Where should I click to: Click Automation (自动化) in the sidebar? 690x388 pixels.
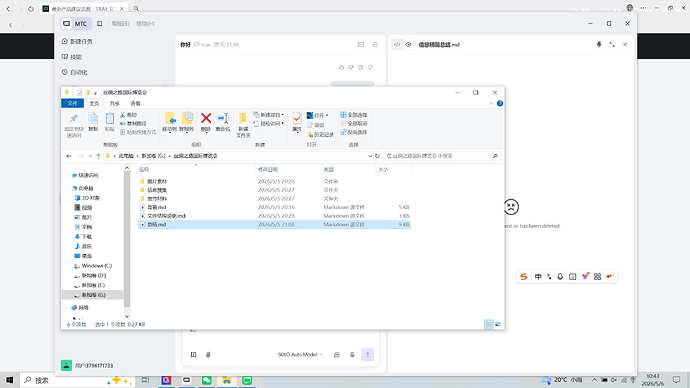pos(75,72)
